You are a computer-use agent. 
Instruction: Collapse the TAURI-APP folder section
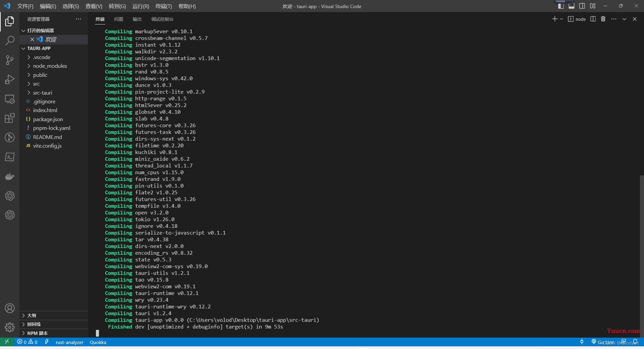coord(54,48)
